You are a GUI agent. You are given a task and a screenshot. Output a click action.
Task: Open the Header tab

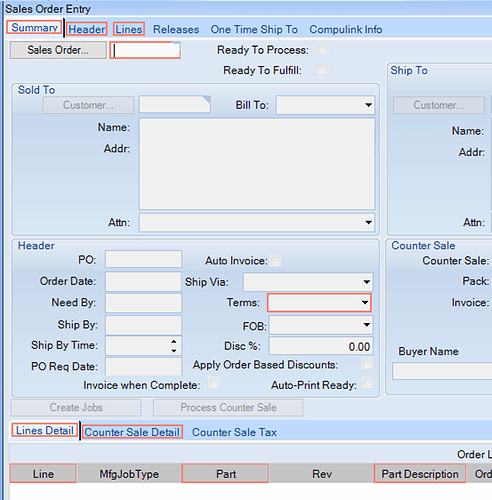(87, 29)
